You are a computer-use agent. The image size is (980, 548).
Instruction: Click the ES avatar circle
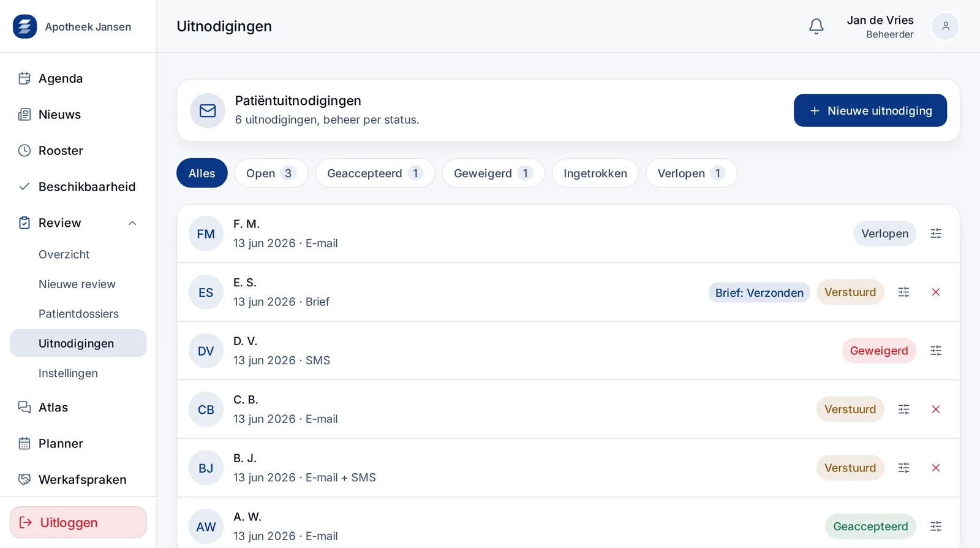pos(206,292)
